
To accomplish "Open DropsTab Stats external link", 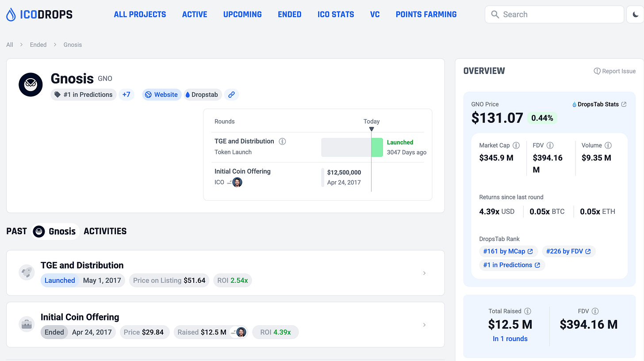I will pos(599,104).
